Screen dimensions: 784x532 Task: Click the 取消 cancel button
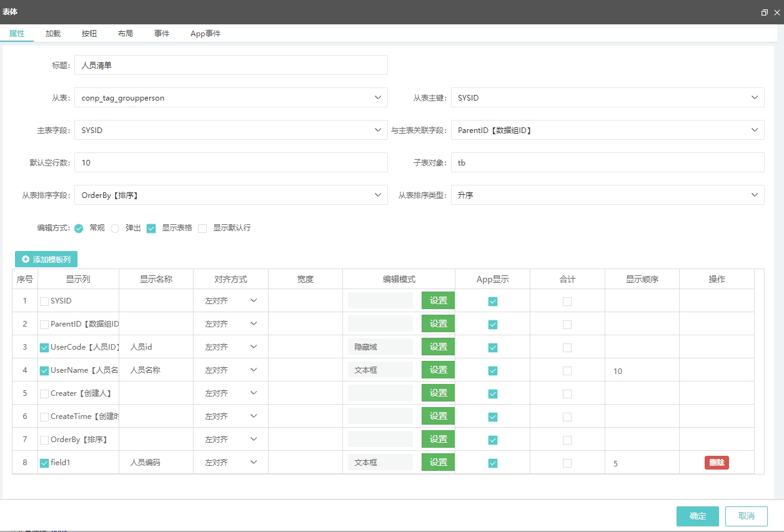click(x=747, y=516)
